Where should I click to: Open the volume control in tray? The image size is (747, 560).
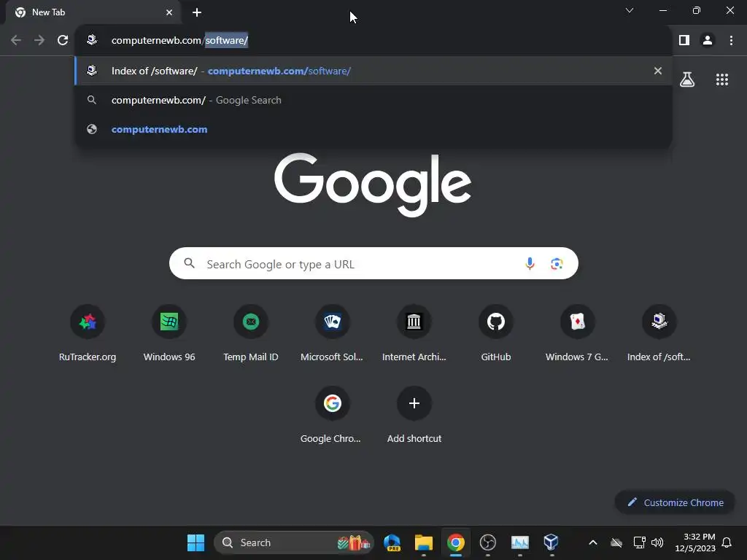(657, 542)
